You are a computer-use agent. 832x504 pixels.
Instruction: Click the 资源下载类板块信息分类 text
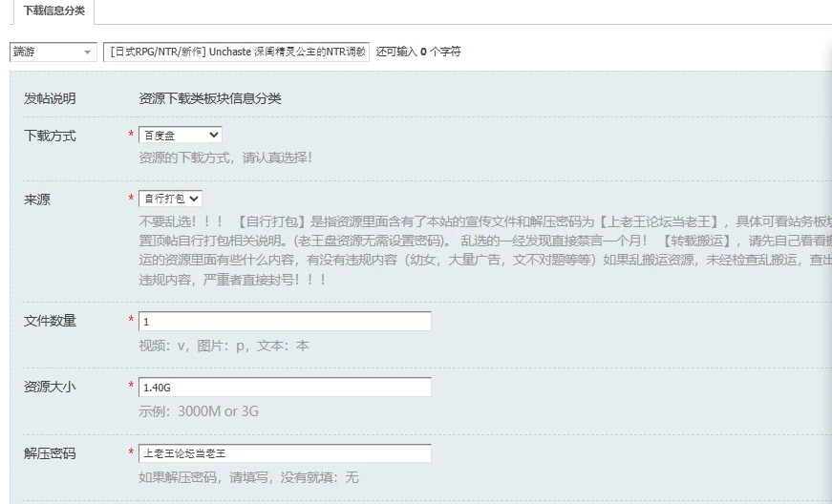tap(210, 98)
